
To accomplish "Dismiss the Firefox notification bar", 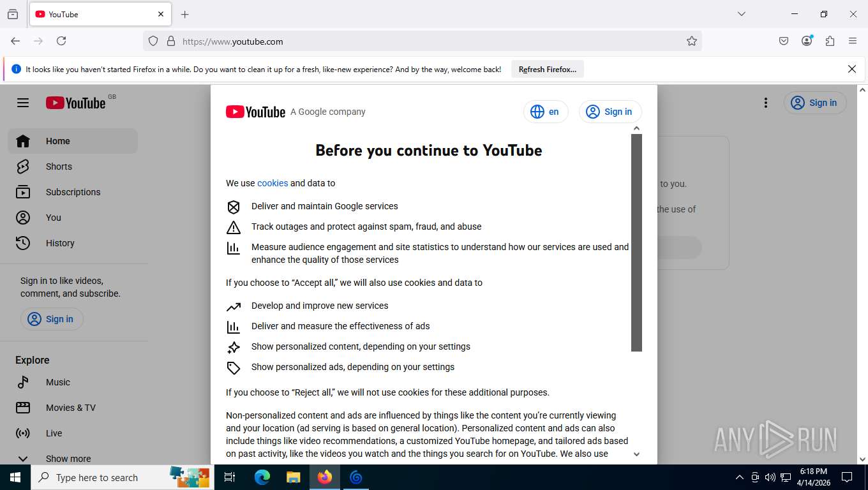I will (851, 69).
